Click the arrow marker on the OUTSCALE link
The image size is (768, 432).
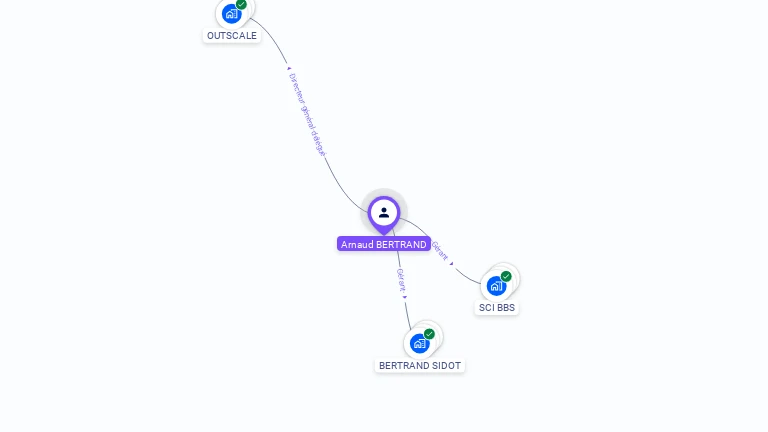point(289,69)
